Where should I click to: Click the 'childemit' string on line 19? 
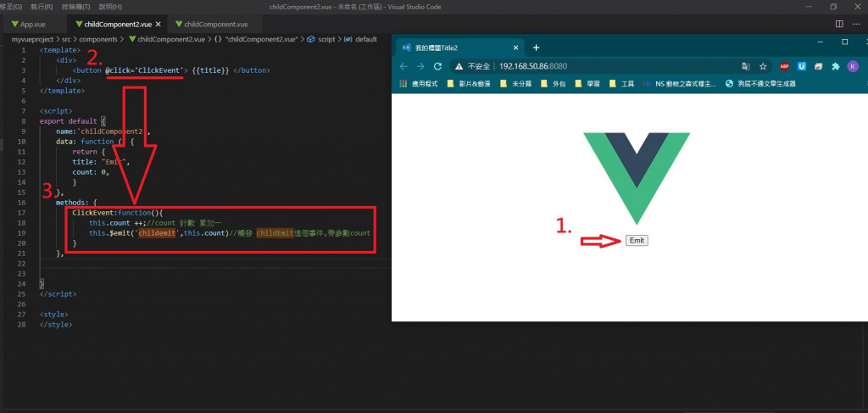tap(157, 232)
